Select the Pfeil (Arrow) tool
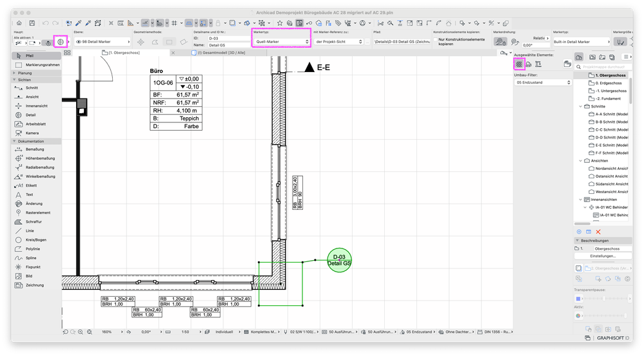The height and width of the screenshot is (356, 644). click(29, 56)
